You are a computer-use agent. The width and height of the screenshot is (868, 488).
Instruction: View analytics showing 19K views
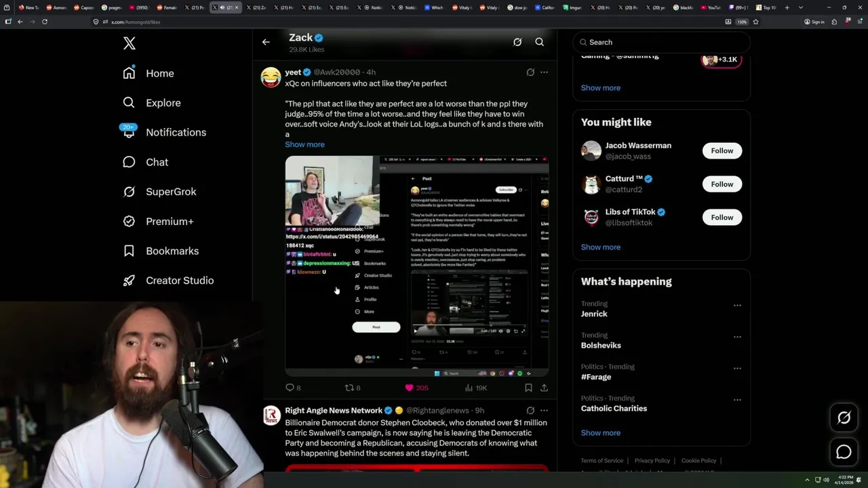click(476, 388)
